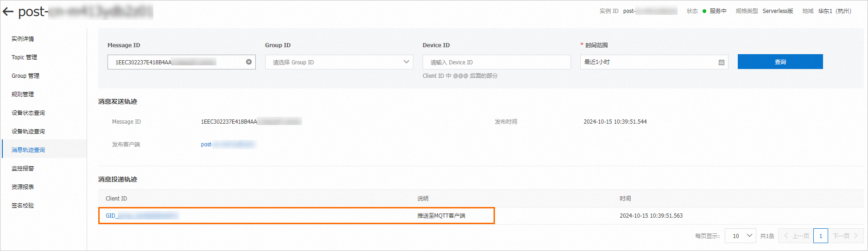Open 资源报表 in the sidebar

(x=23, y=187)
